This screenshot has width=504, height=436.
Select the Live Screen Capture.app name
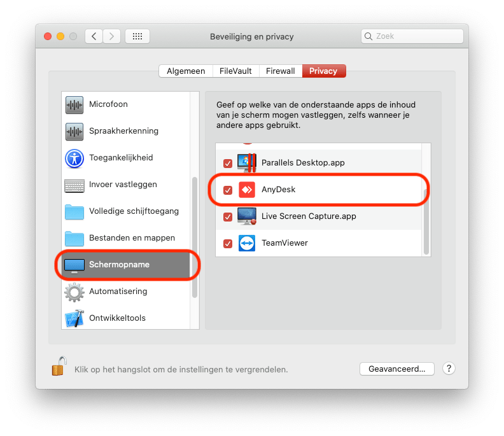pos(309,216)
